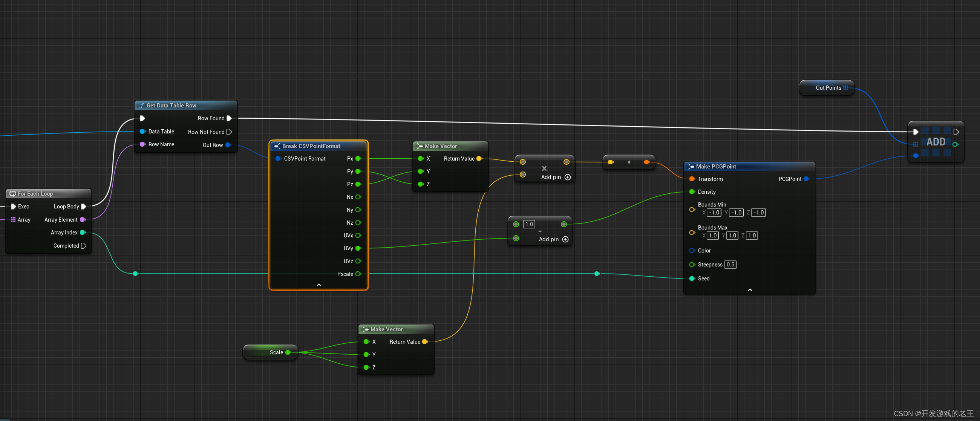
Task: Click the upper Make Vector Y input pin
Action: click(x=421, y=171)
